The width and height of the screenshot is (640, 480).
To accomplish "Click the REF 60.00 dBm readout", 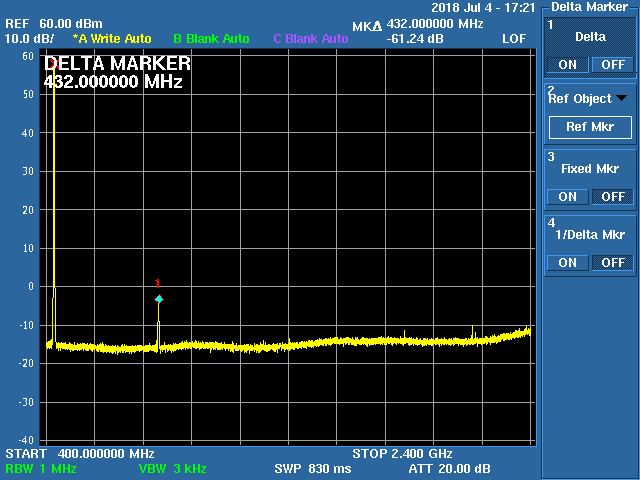I will [x=53, y=24].
